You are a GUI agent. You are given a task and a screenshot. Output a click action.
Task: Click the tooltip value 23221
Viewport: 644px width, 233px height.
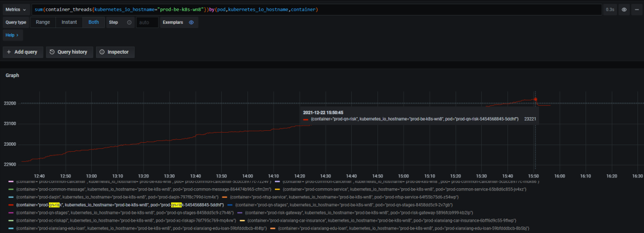530,119
